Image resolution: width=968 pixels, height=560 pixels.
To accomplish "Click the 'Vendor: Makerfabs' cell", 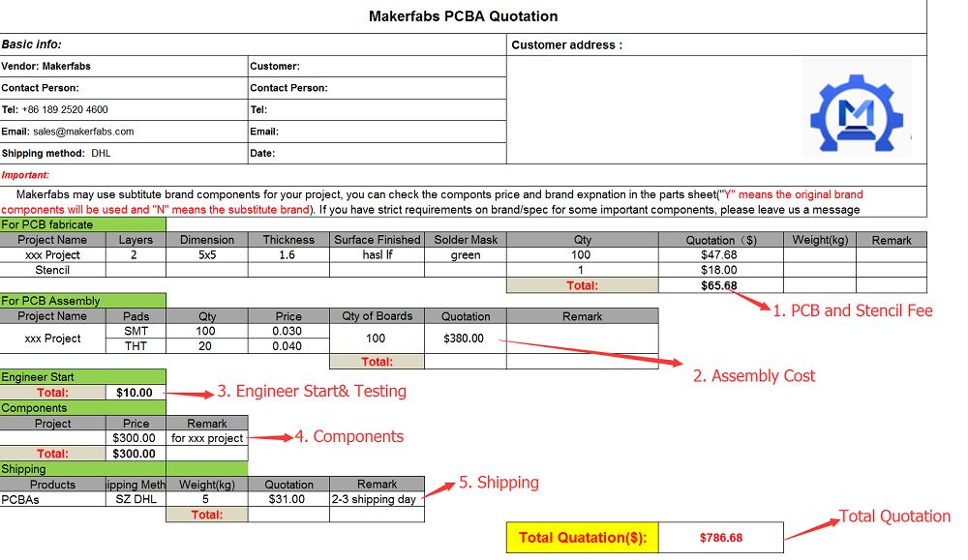I will [x=124, y=66].
